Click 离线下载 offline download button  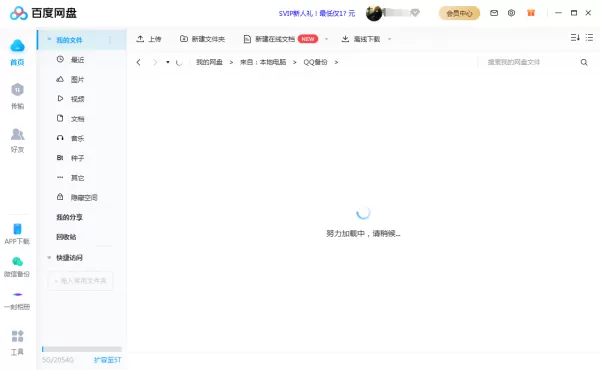[361, 39]
